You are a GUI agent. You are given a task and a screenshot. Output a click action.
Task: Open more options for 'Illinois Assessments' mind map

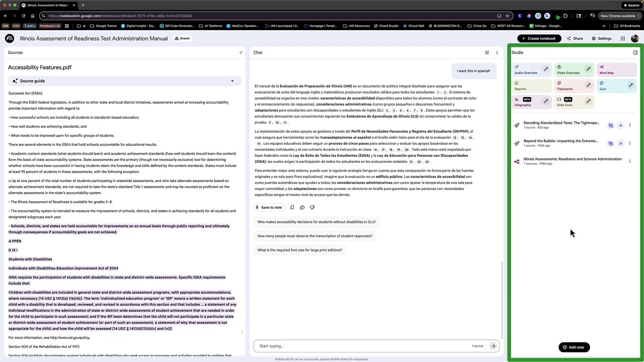coord(630,161)
